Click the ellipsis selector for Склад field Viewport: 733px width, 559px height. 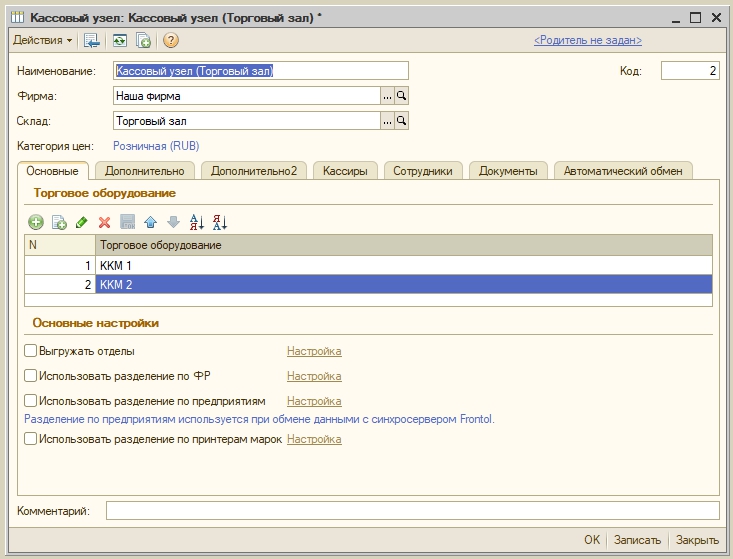pyautogui.click(x=387, y=121)
